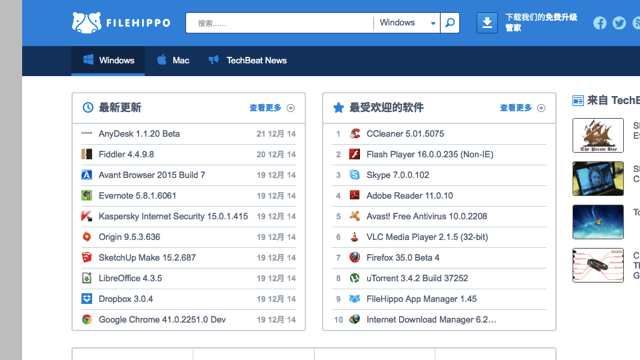Open Evernote 5.8.1.6061 link
The image size is (640, 360).
(x=137, y=196)
